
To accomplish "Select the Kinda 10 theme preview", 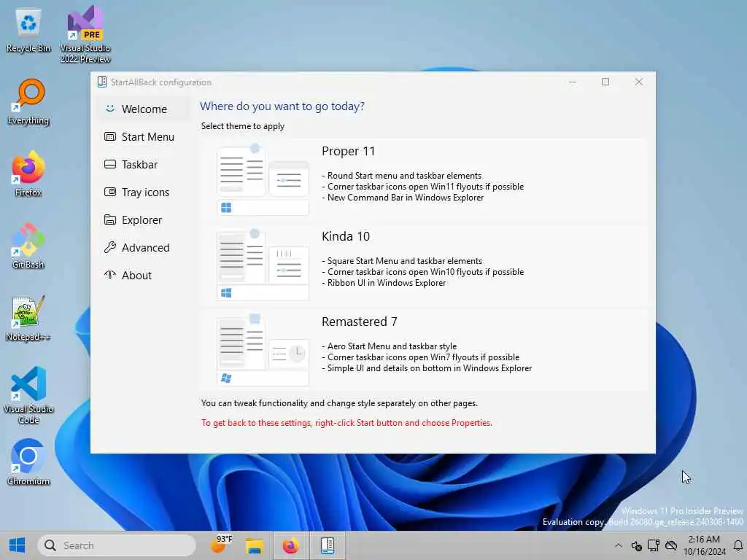I will (x=263, y=264).
